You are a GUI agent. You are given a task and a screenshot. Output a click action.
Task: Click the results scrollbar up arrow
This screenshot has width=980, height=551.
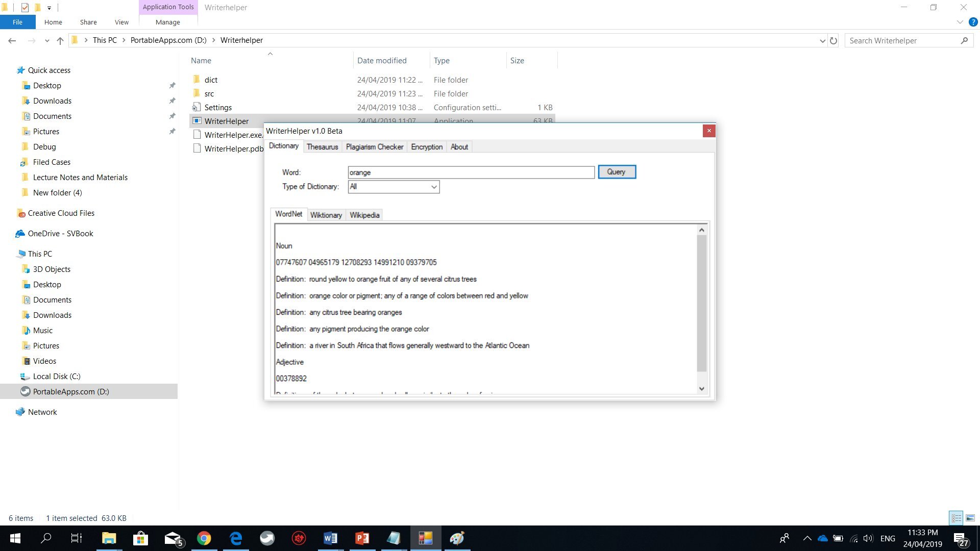pyautogui.click(x=702, y=230)
